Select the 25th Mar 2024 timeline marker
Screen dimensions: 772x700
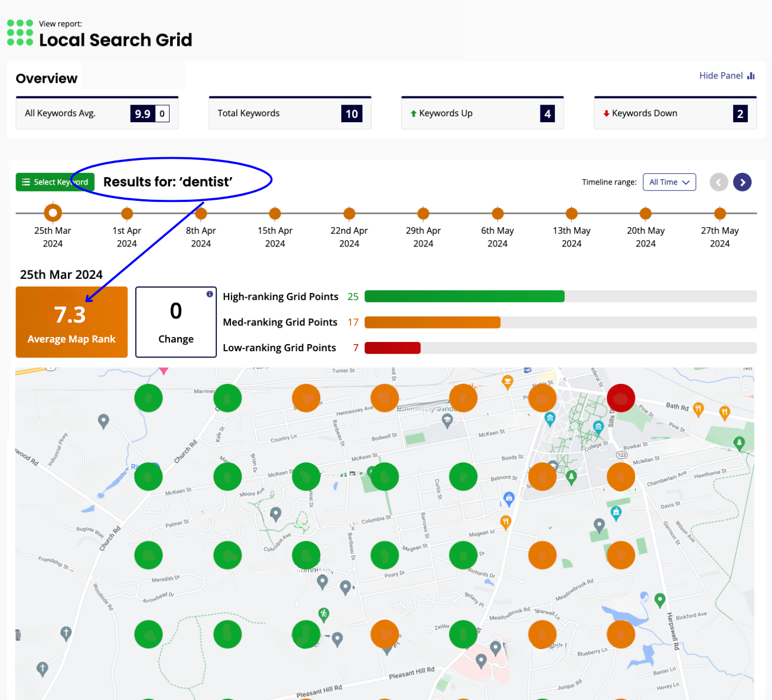(x=52, y=212)
